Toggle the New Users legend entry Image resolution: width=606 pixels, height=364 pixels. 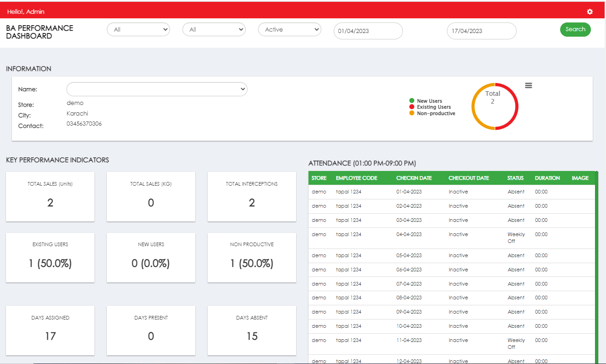pos(426,101)
